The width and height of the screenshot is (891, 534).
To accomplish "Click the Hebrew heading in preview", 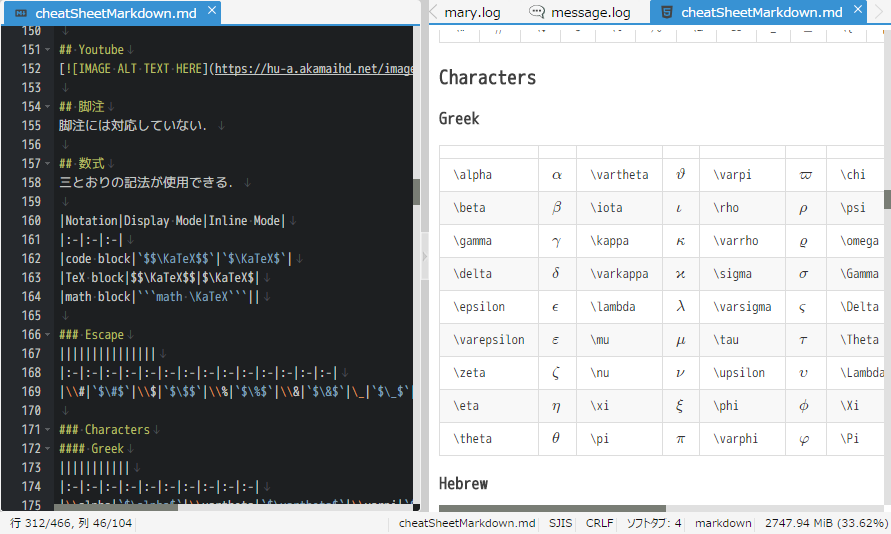I will click(463, 483).
